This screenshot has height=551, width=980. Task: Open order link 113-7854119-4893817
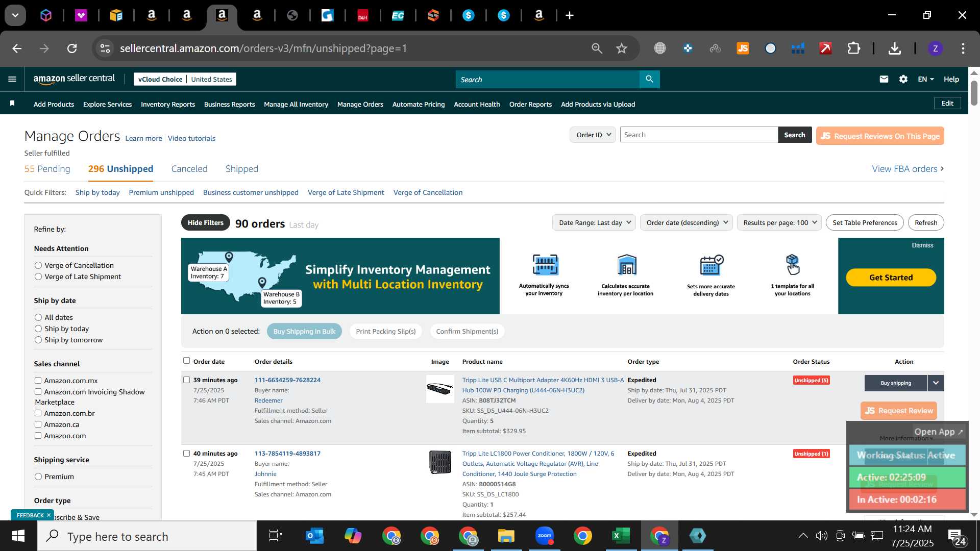click(287, 453)
